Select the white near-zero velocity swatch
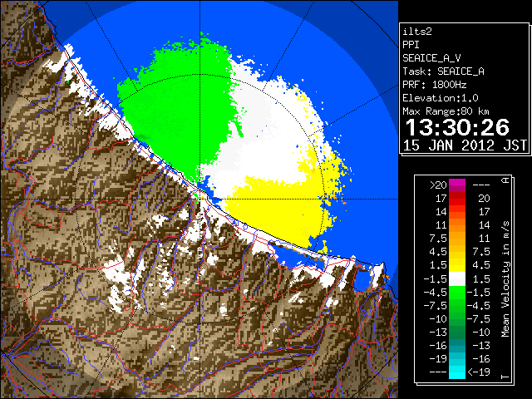The image size is (532, 399). (457, 279)
